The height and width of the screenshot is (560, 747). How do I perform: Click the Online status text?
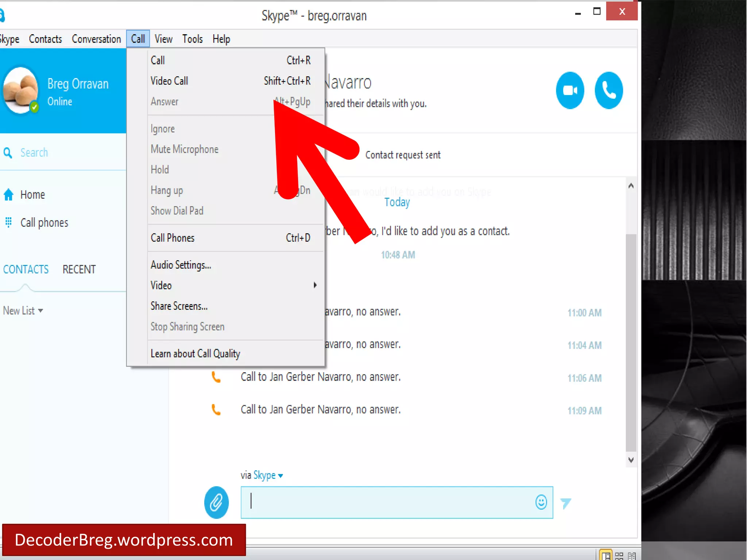60,102
